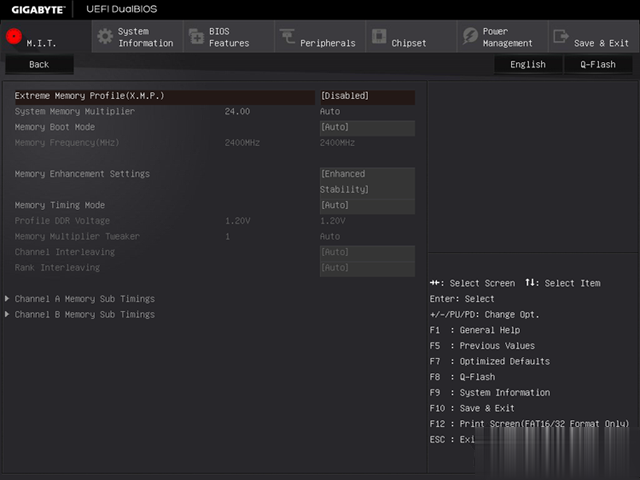Click F12 Print Screen hint

coord(529,424)
